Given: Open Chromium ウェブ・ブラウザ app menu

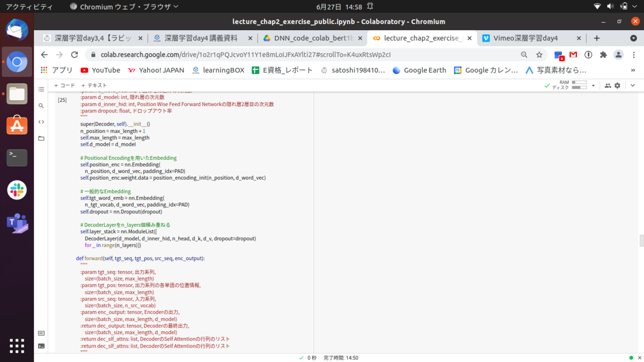Looking at the screenshot, I should click(125, 7).
